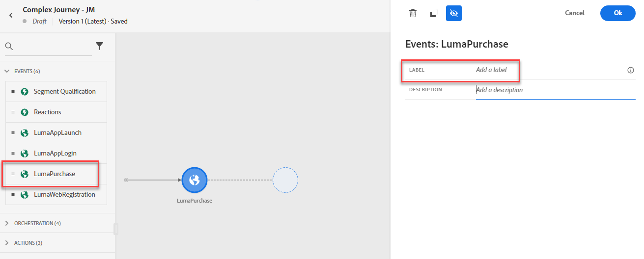Click the Segment Qualification label text

pos(65,92)
